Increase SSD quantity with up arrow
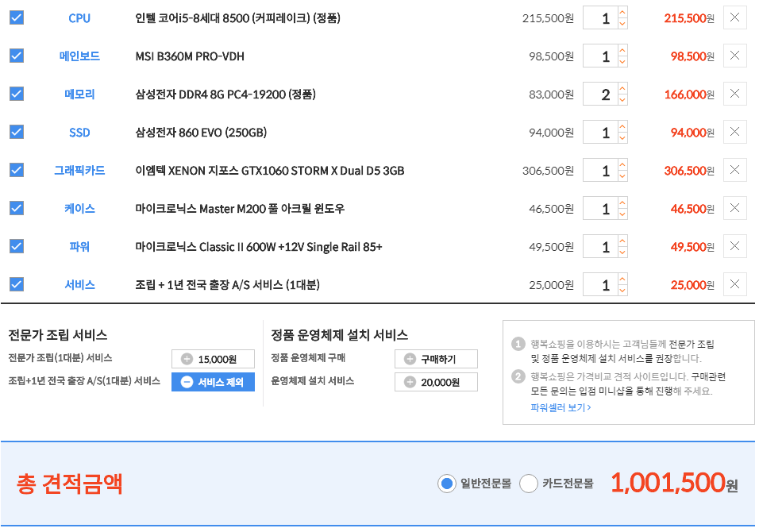 coord(622,126)
